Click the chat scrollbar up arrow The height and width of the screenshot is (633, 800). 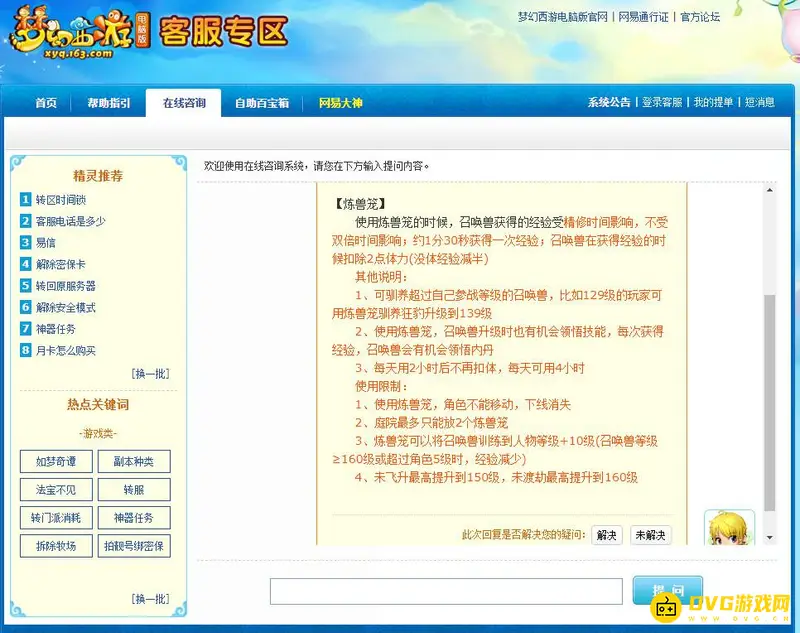coord(769,190)
